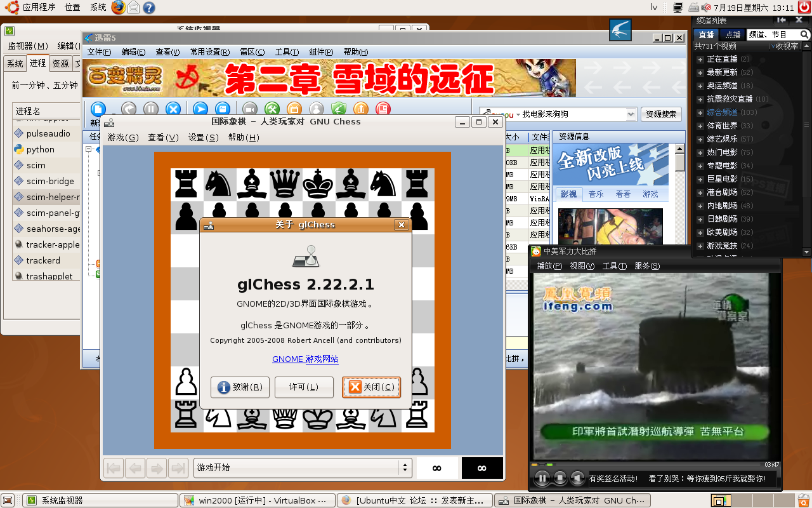Click the 许可 license button in About dialog
This screenshot has width=812, height=508.
pos(304,387)
